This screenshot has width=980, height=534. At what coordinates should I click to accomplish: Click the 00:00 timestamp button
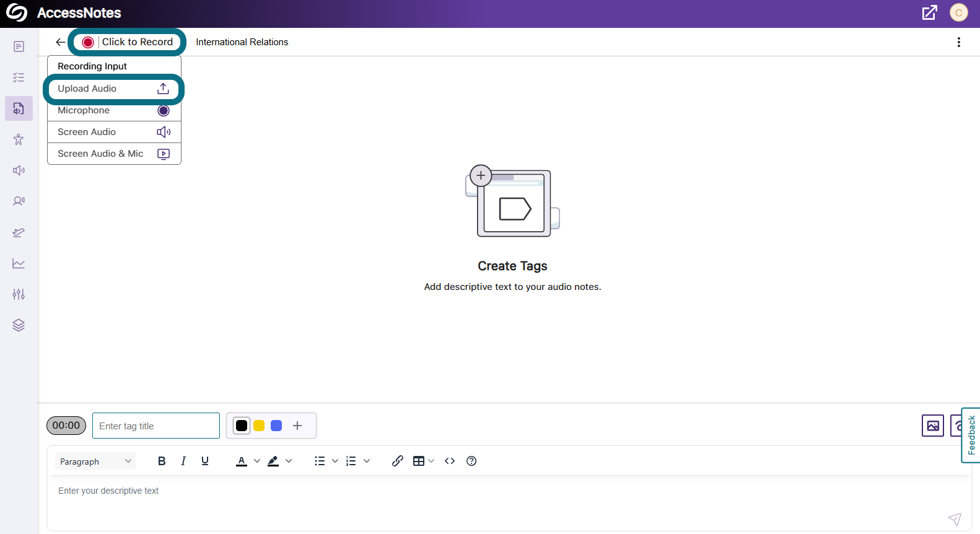[66, 426]
